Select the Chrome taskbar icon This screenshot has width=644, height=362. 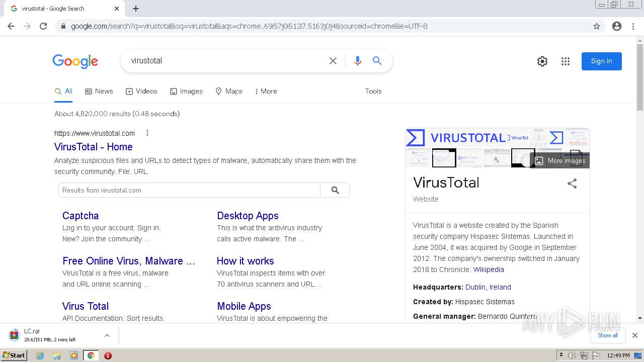[91, 355]
